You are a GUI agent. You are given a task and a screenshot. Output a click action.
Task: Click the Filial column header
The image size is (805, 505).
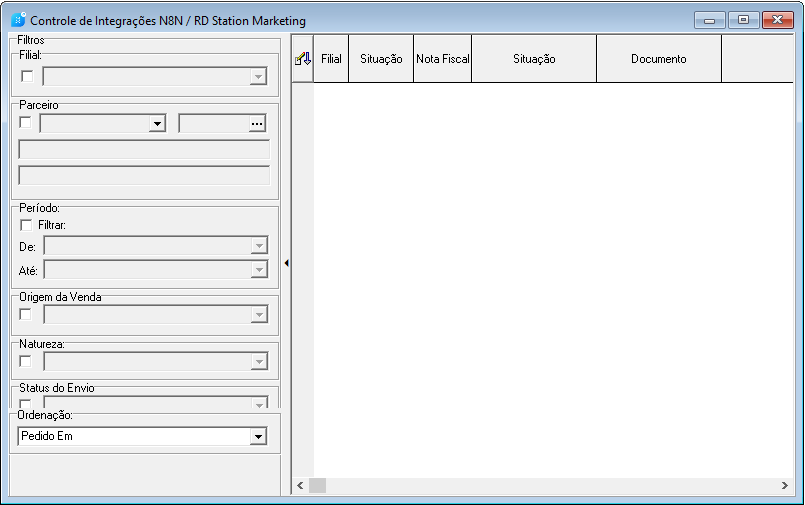331,59
